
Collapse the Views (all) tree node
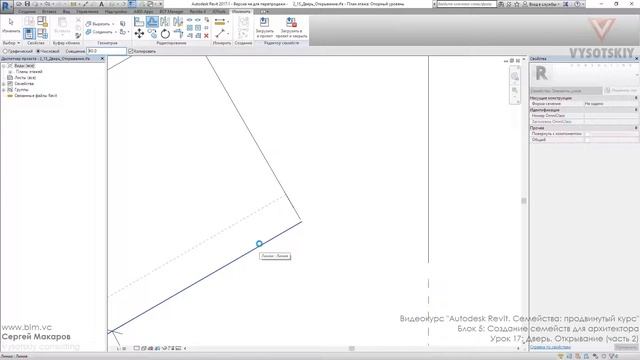click(4, 66)
